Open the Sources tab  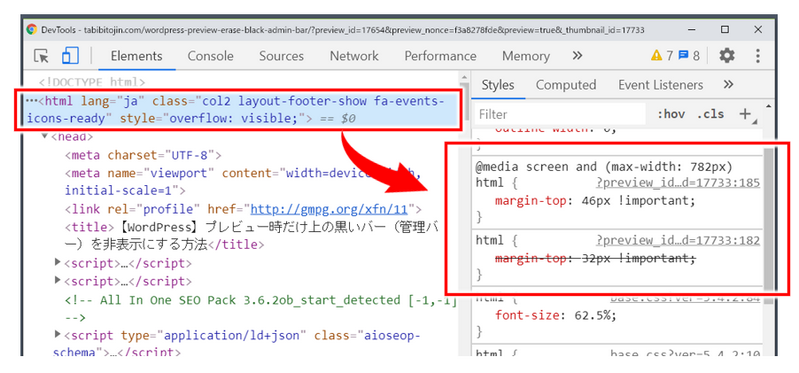click(x=281, y=56)
